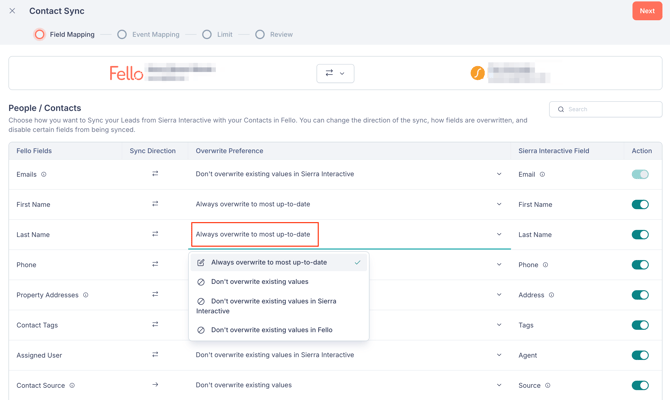
Task: Click the info icon next to Address field
Action: tap(551, 295)
